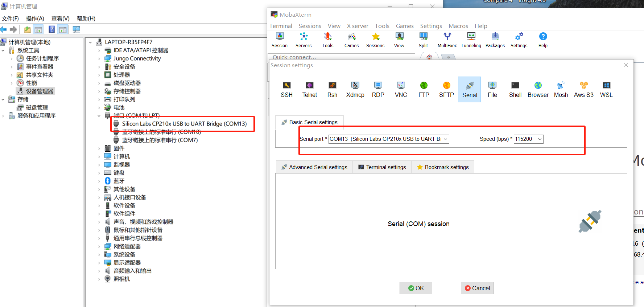
Task: Select the Browser session type
Action: (538, 90)
